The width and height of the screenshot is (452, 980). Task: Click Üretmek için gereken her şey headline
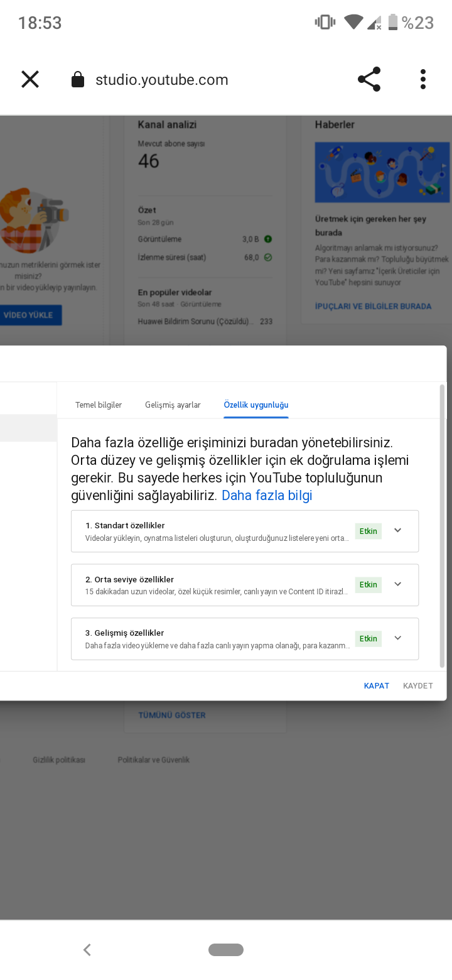click(370, 226)
